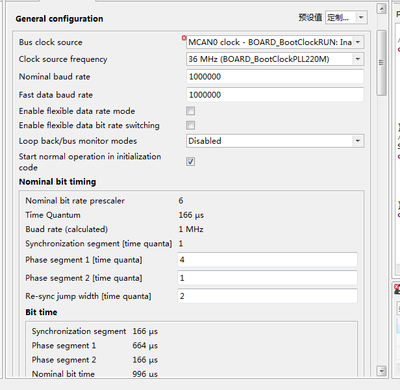Click the vertical scrollbar thumb
The width and height of the screenshot is (400, 390).
381,63
